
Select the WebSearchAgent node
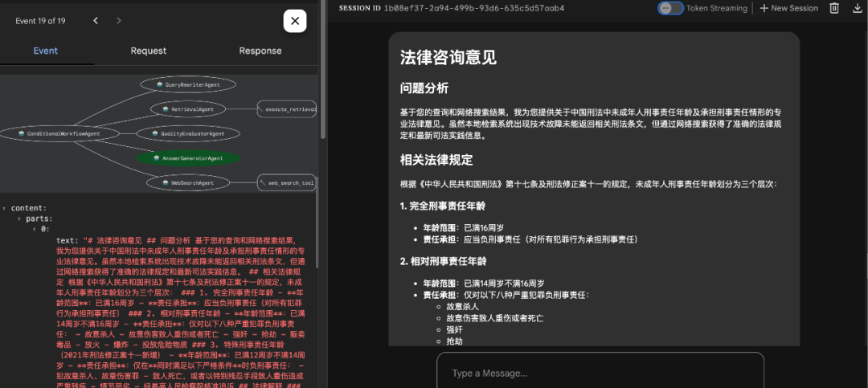pos(189,182)
